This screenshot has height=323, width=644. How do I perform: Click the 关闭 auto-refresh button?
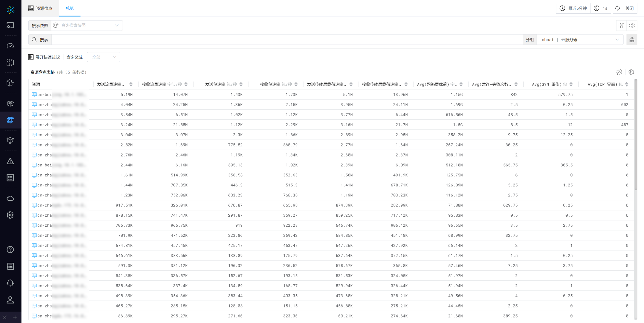(x=629, y=8)
